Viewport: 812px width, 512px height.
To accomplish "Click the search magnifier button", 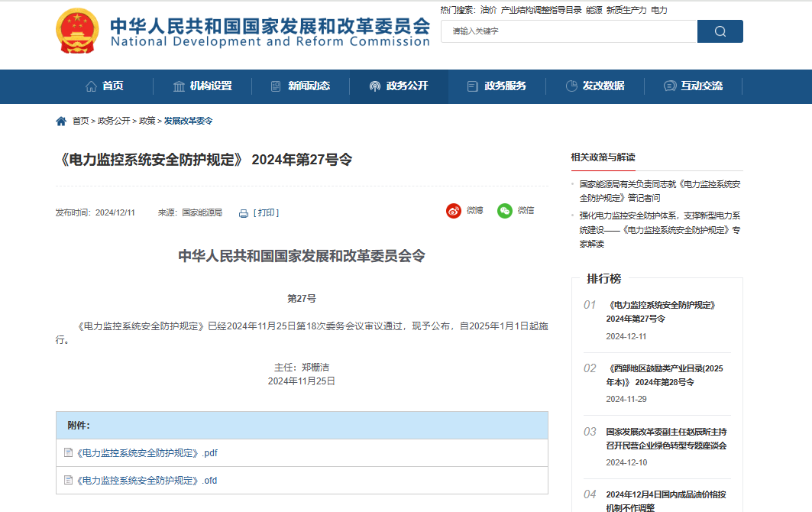I will tap(720, 31).
